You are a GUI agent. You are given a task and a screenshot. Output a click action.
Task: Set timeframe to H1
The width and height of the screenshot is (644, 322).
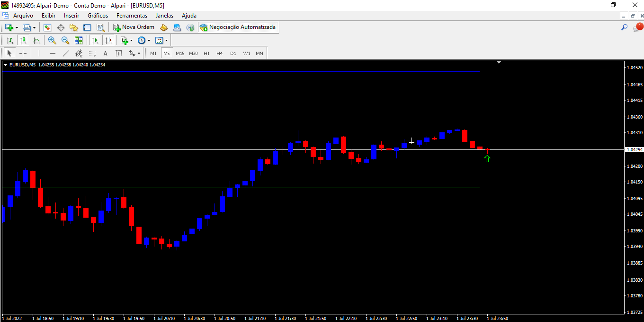coord(206,53)
